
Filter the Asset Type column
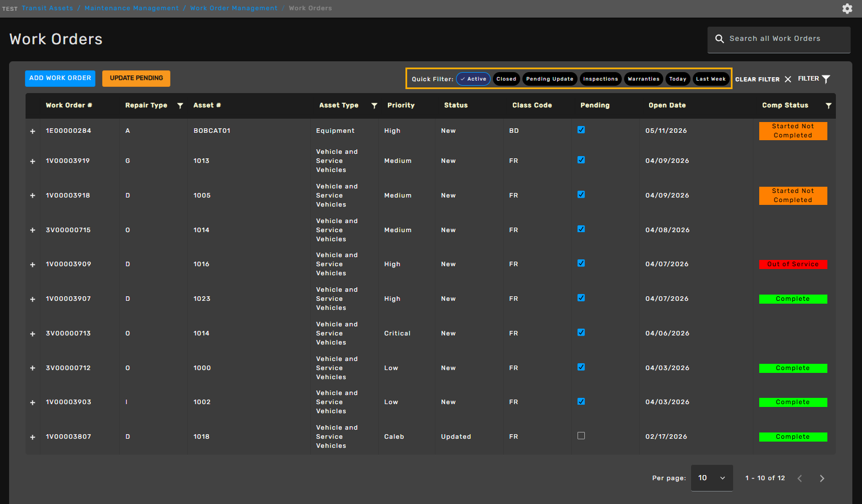coord(374,106)
